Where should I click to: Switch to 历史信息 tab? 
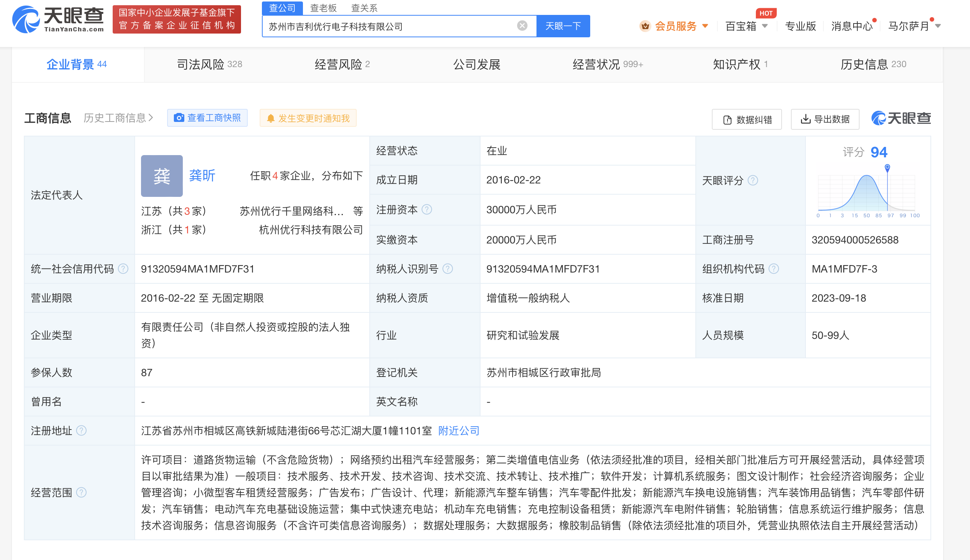pyautogui.click(x=873, y=64)
